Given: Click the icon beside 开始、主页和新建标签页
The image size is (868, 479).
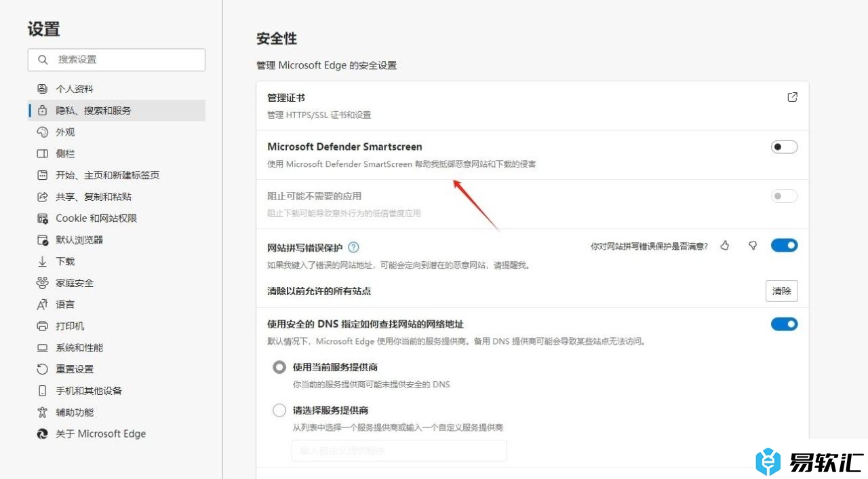Looking at the screenshot, I should pyautogui.click(x=43, y=175).
